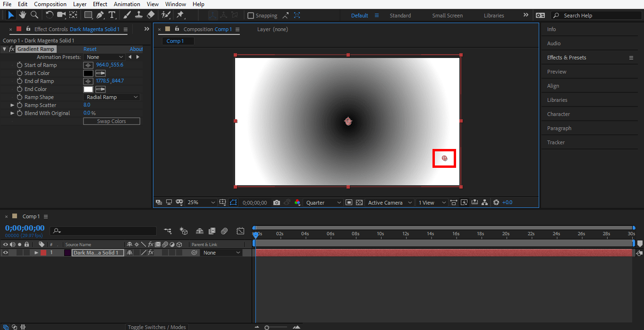Select the Hand tool
Image resolution: width=644 pixels, height=330 pixels.
(23, 15)
